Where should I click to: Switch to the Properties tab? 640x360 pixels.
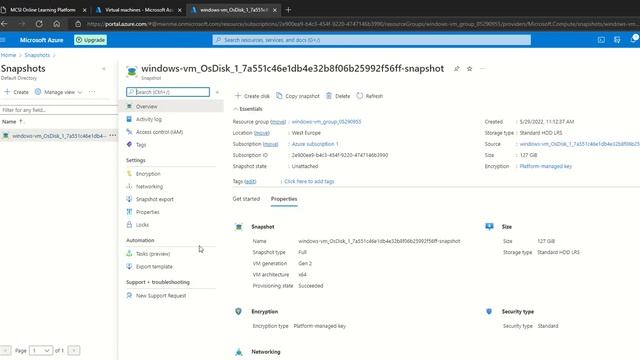284,199
